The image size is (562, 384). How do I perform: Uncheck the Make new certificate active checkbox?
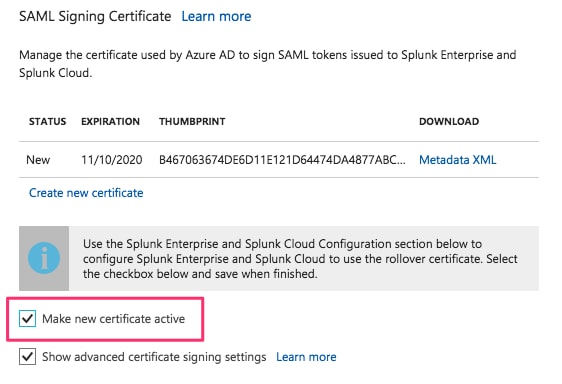(x=28, y=318)
